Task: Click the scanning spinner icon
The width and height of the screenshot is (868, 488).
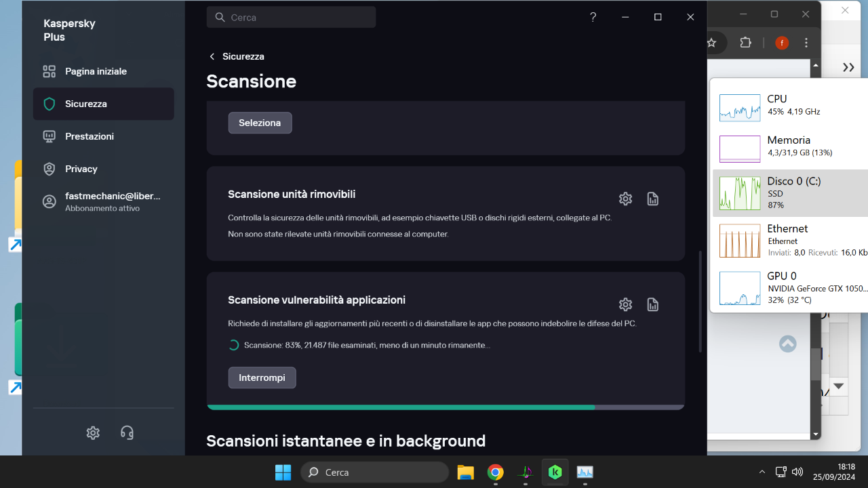Action: (x=233, y=345)
